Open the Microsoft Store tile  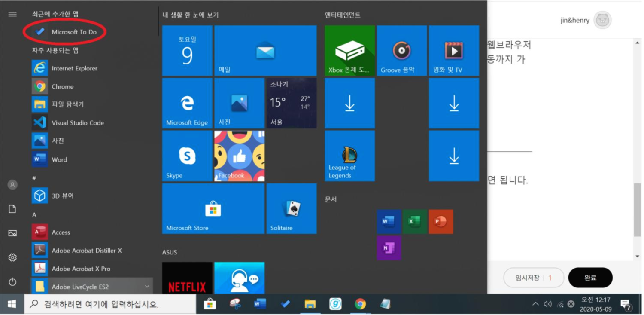[213, 208]
